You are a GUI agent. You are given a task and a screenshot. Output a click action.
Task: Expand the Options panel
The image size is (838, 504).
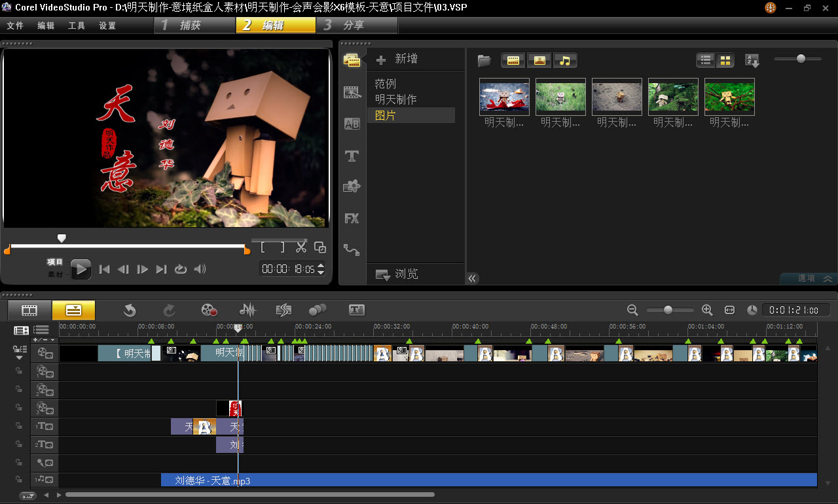tap(809, 278)
